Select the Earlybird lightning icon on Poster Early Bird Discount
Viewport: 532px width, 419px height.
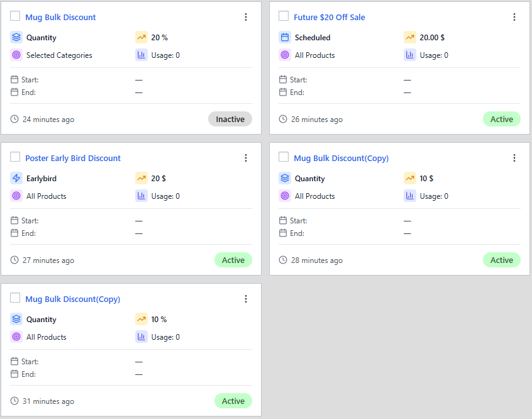[x=16, y=178]
